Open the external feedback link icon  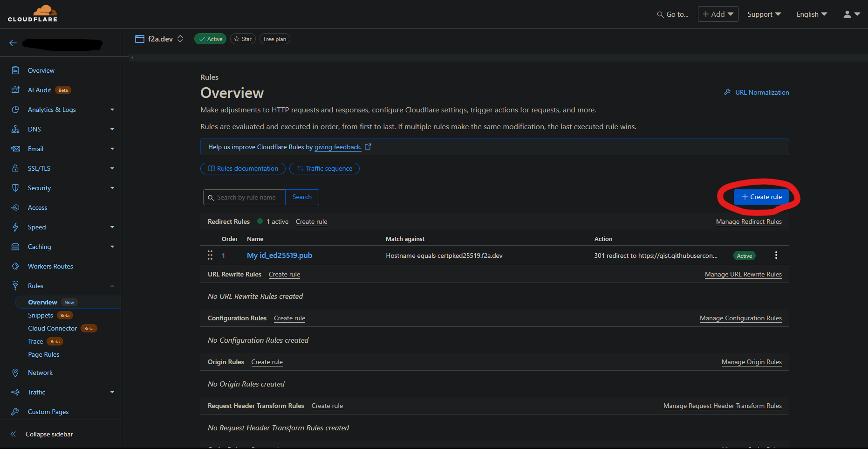click(x=368, y=147)
